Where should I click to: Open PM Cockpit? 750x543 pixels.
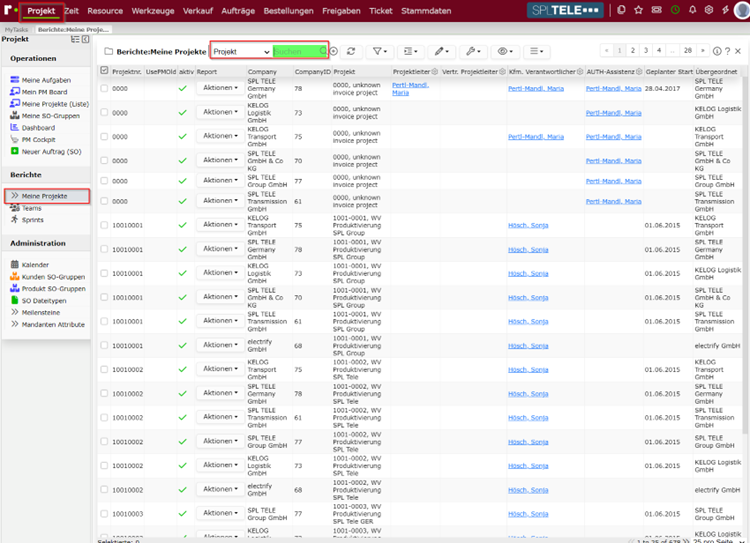point(38,140)
